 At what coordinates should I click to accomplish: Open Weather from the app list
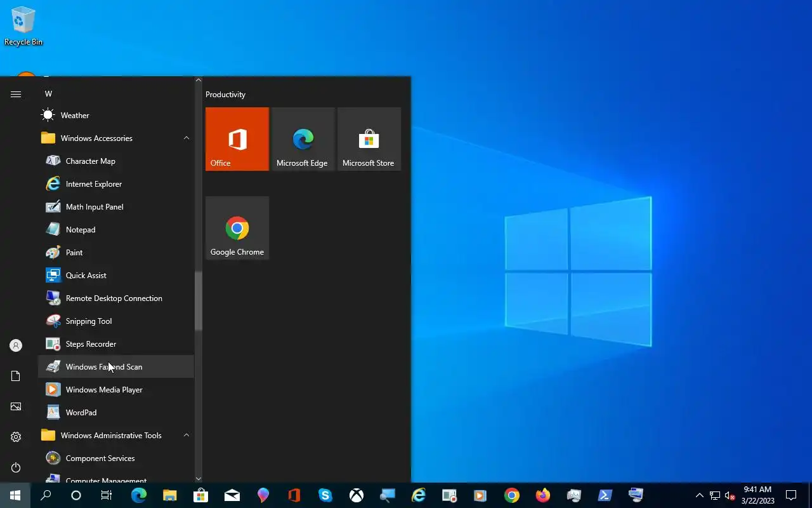pyautogui.click(x=116, y=116)
